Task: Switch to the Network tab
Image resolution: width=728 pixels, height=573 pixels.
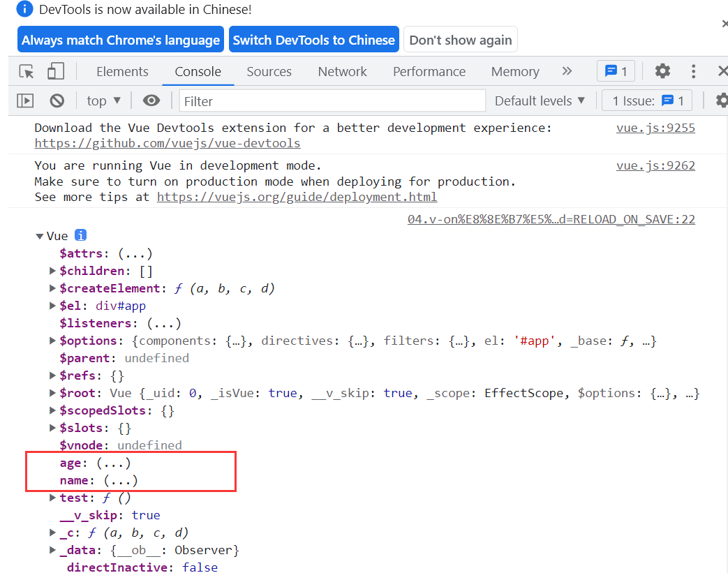Action: tap(342, 71)
